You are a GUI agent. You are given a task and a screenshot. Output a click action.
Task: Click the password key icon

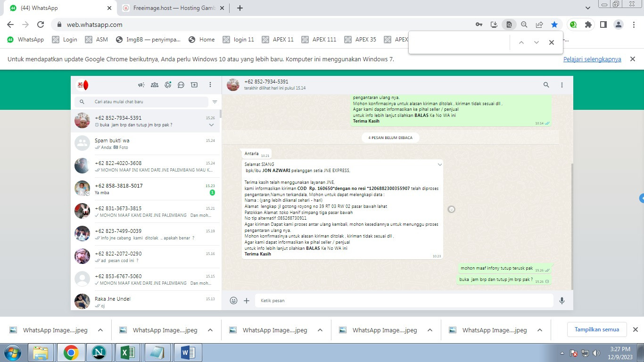[x=479, y=25]
